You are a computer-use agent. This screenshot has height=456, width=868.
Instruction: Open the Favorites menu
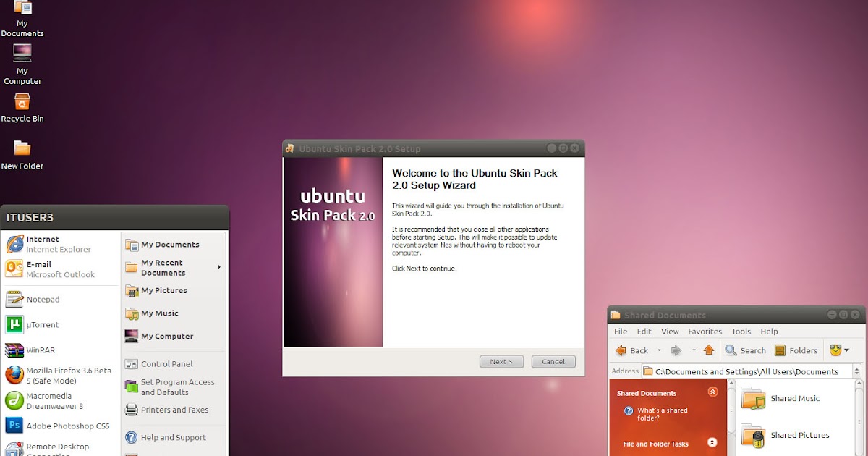tap(705, 331)
